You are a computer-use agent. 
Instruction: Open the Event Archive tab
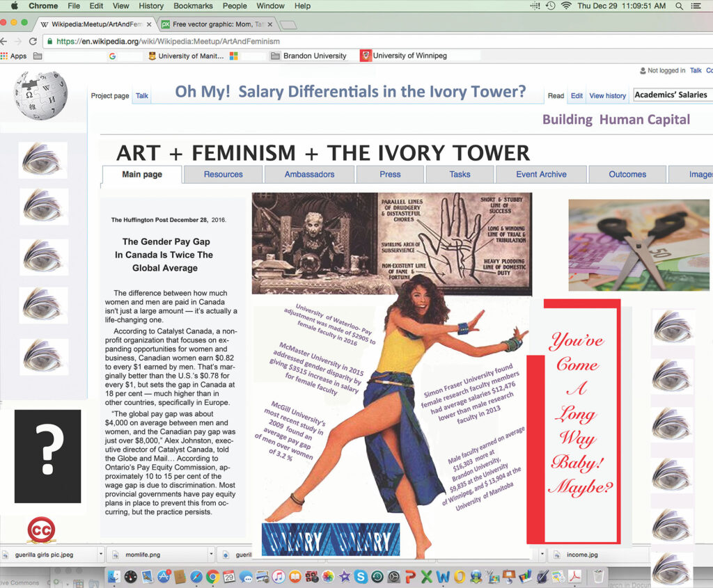(x=541, y=175)
